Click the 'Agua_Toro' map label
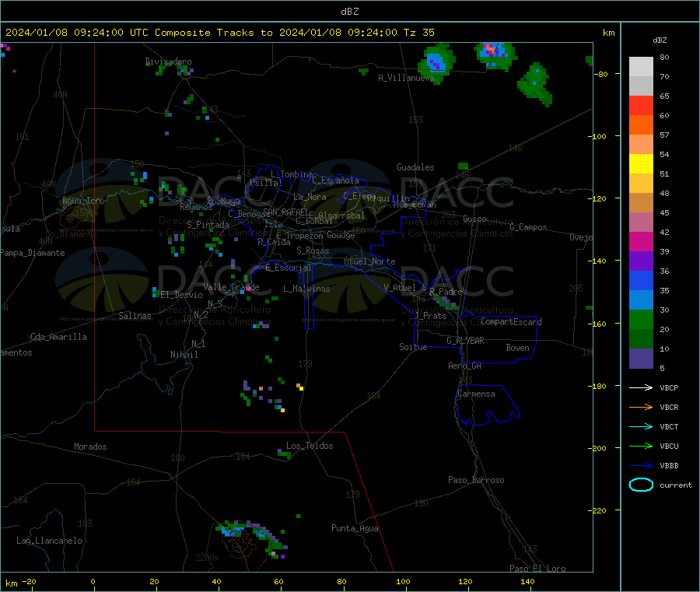The width and height of the screenshot is (700, 592). (83, 201)
